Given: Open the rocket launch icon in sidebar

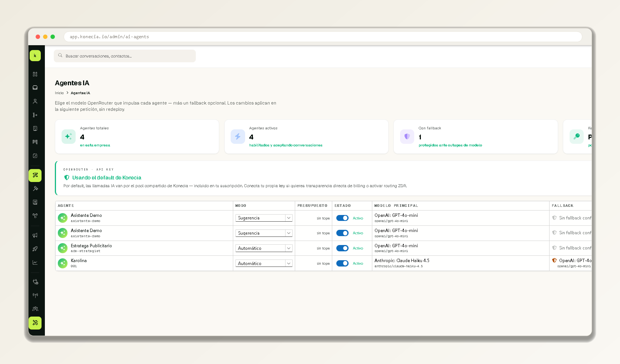Looking at the screenshot, I should (x=35, y=249).
